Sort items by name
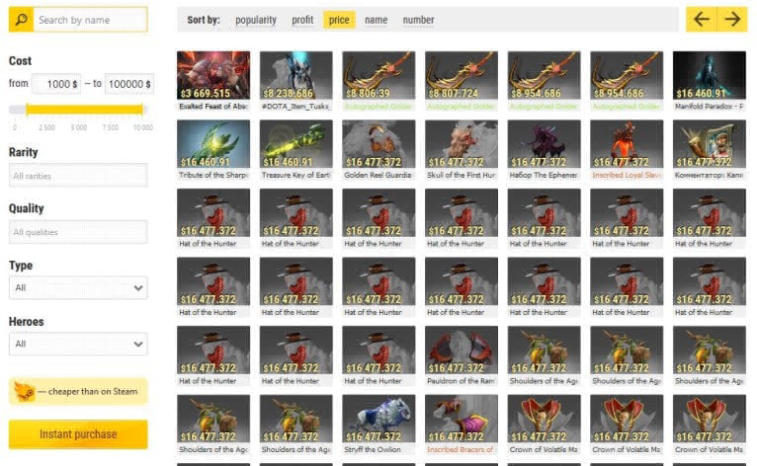 [376, 20]
